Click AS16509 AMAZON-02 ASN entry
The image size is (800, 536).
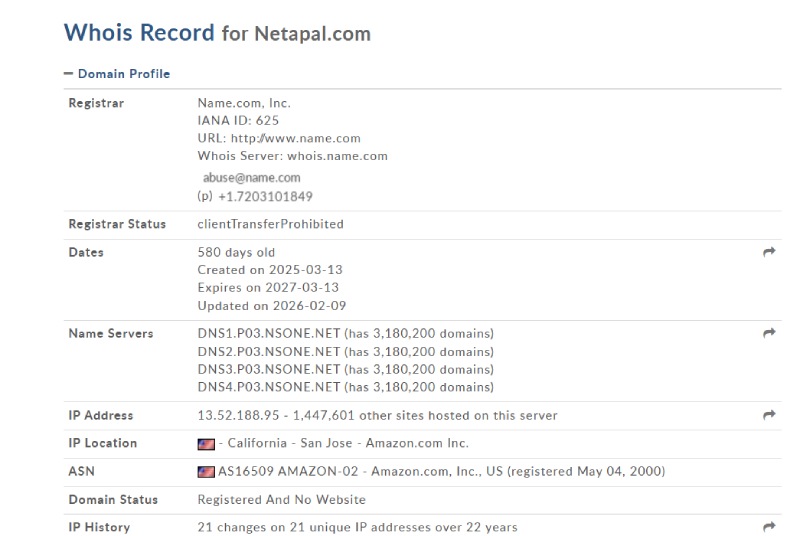click(x=288, y=471)
